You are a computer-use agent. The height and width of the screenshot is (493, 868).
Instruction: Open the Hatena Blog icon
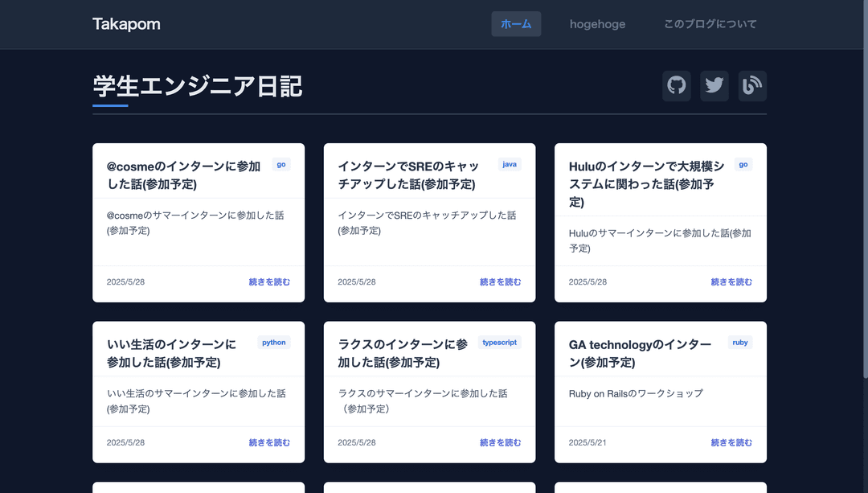point(752,86)
